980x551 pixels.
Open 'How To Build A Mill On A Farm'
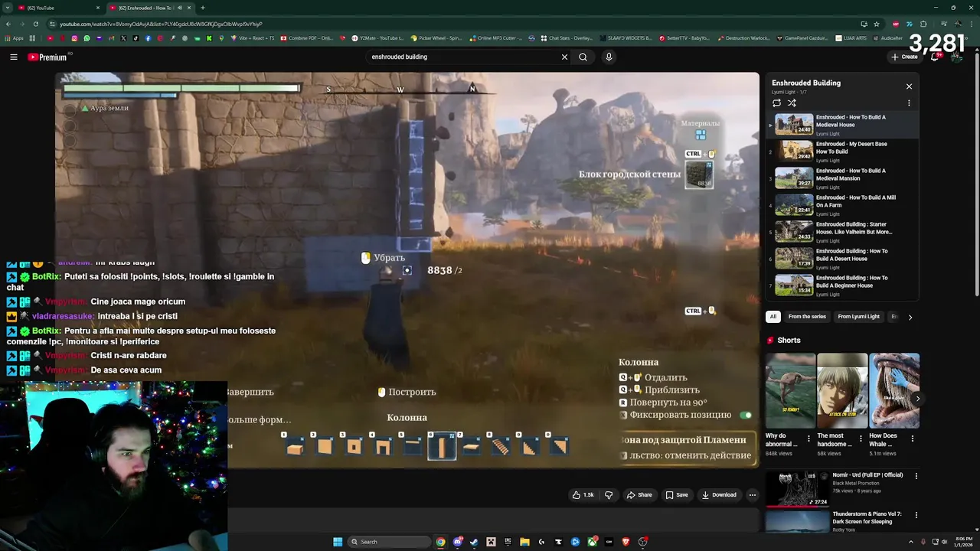tap(842, 205)
